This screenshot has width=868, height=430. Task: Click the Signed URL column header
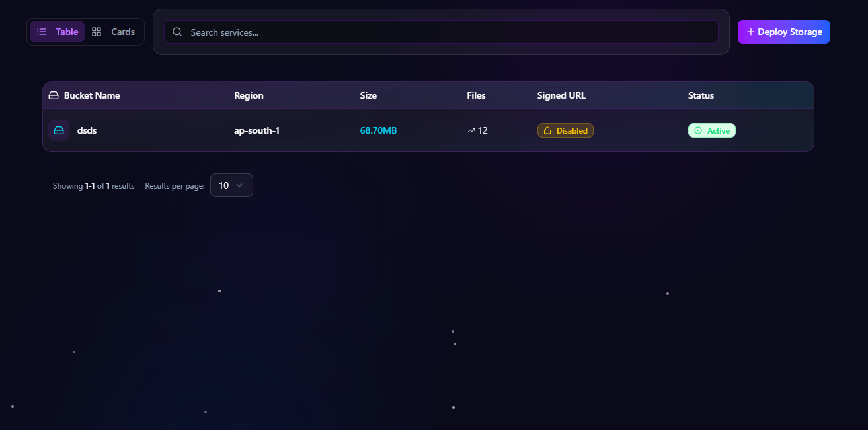(561, 95)
